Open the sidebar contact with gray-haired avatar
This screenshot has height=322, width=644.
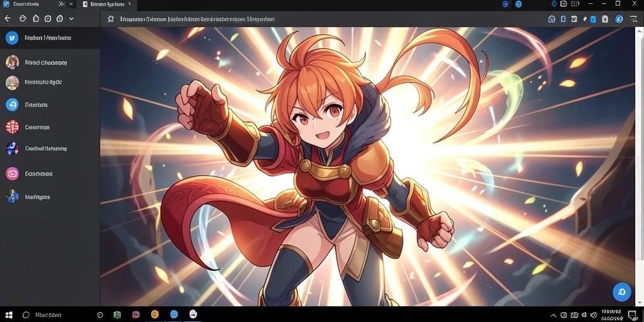click(50, 82)
